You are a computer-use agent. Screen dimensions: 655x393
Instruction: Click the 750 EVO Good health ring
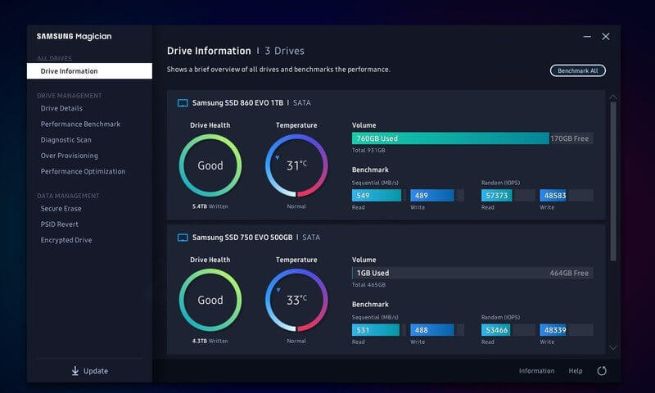pyautogui.click(x=210, y=300)
